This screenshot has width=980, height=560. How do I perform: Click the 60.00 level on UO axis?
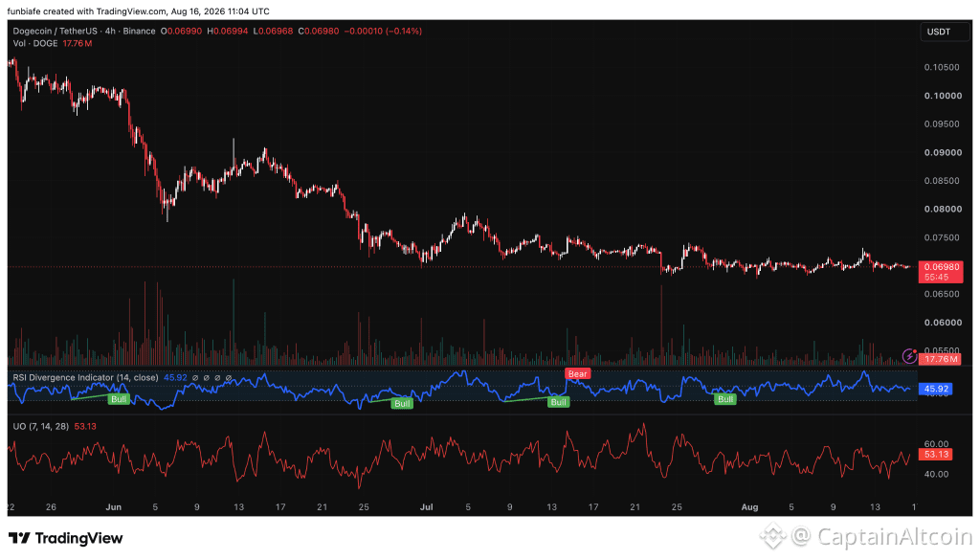pos(937,444)
